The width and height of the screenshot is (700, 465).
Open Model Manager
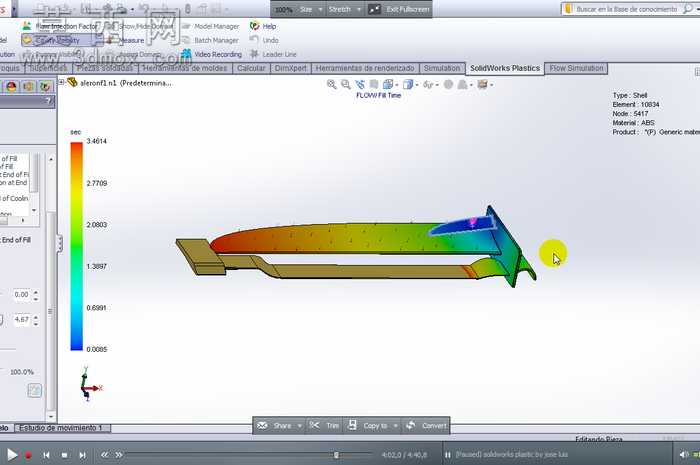click(211, 26)
